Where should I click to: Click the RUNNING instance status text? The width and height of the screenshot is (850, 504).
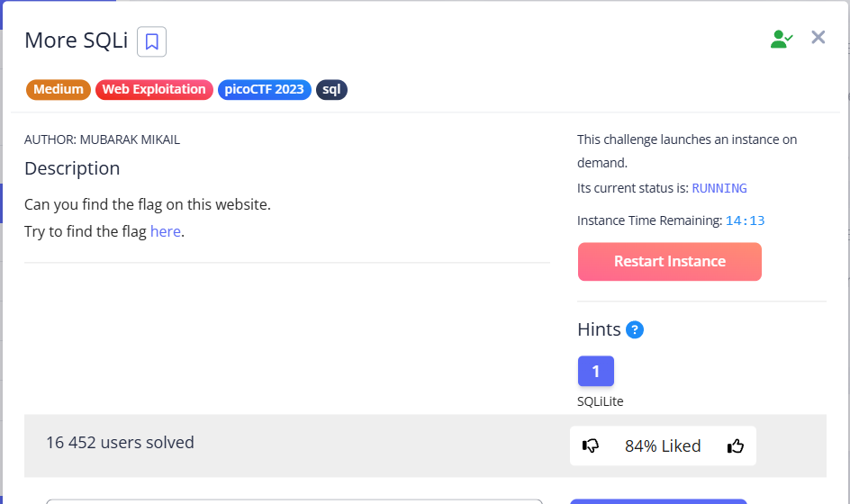pyautogui.click(x=719, y=188)
